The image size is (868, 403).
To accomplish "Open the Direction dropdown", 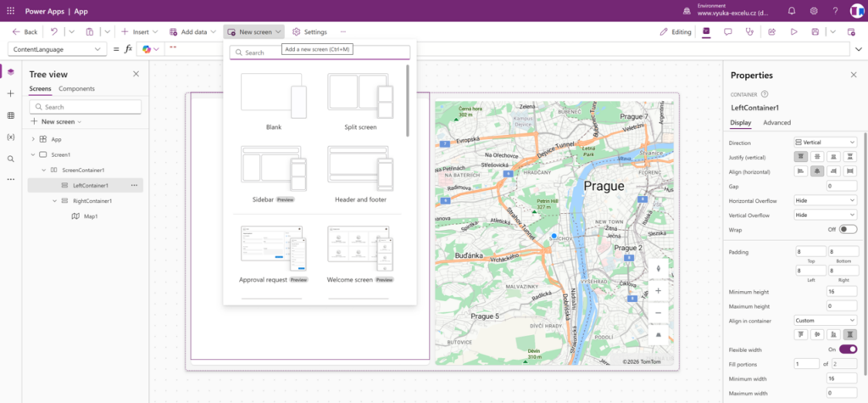I will tap(825, 143).
